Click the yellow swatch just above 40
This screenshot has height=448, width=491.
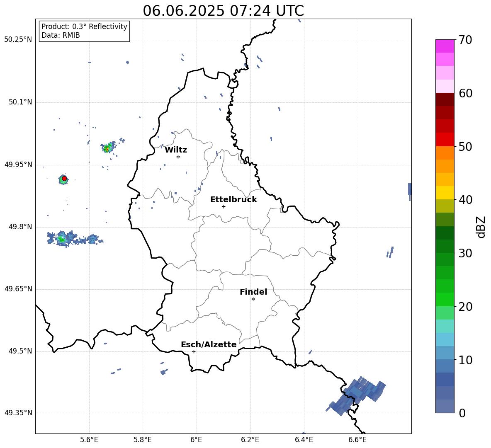(445, 193)
